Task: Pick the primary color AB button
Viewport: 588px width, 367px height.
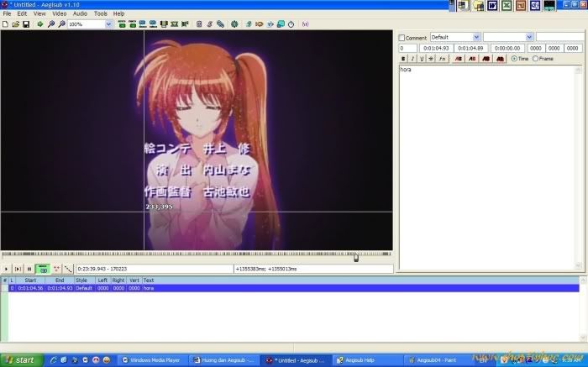Action: click(x=458, y=59)
